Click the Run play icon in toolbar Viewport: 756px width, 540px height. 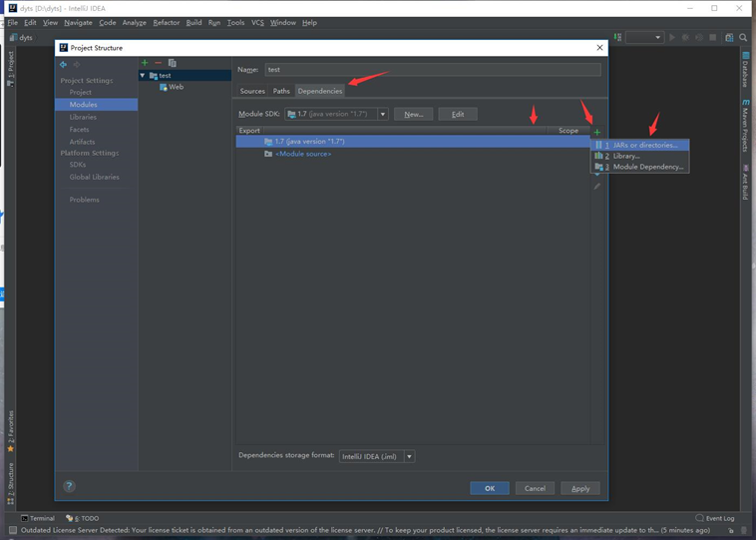pos(672,38)
